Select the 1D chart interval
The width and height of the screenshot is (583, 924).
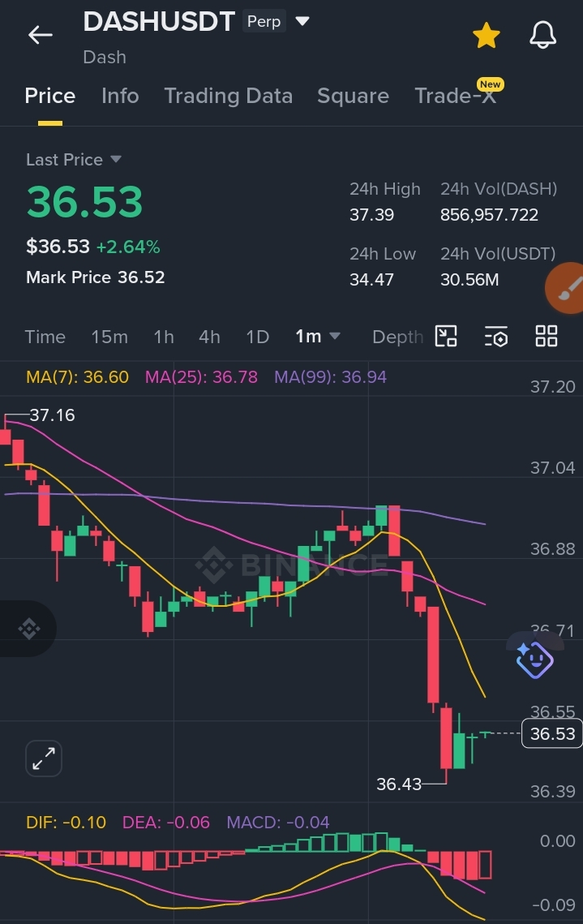coord(257,337)
